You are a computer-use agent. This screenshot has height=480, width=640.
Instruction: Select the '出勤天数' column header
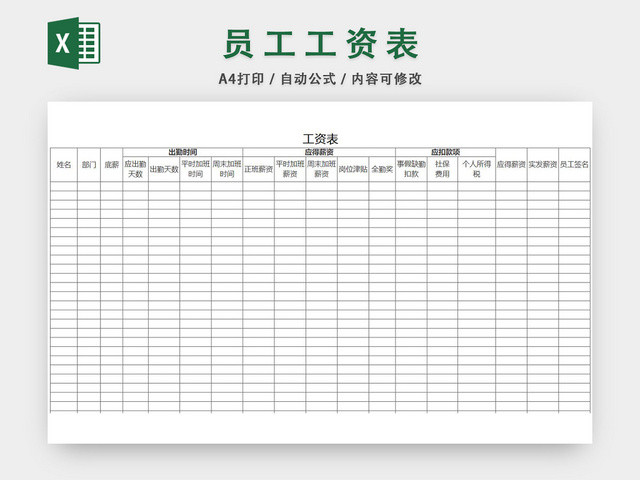[x=164, y=169]
